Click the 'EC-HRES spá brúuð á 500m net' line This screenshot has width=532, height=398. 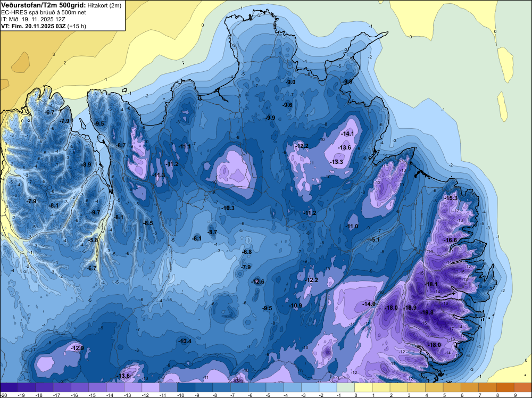click(x=44, y=12)
